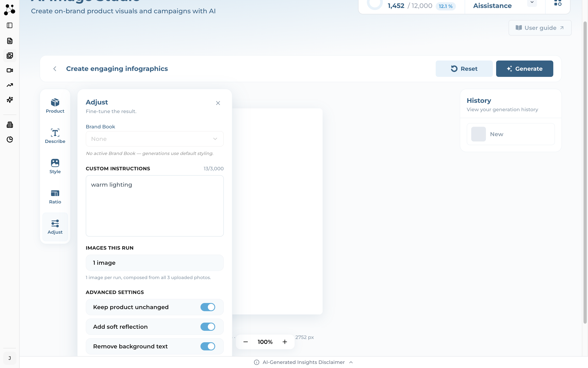Viewport: 588px width, 368px height.
Task: Open the Brand Book dropdown
Action: click(155, 139)
